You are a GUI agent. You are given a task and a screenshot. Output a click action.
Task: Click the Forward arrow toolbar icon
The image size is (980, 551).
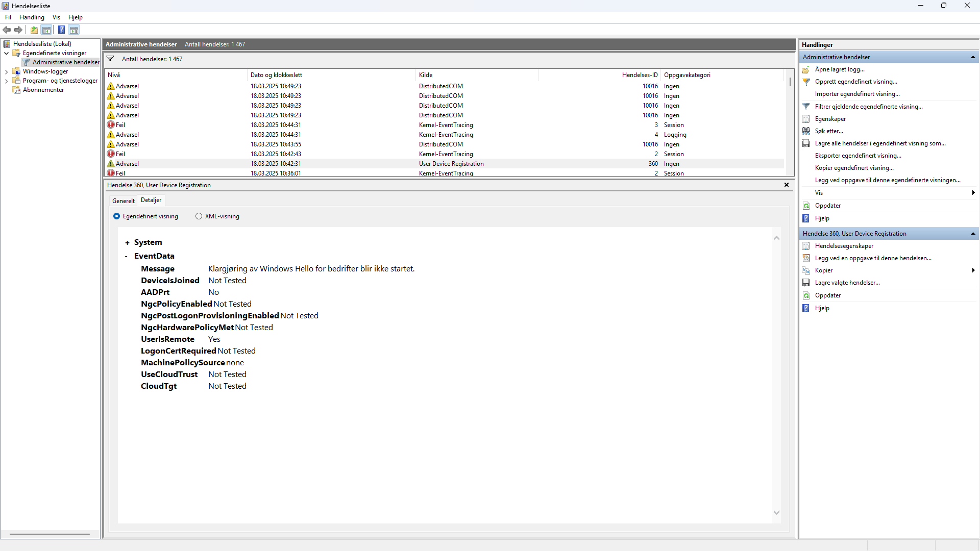[x=18, y=30]
